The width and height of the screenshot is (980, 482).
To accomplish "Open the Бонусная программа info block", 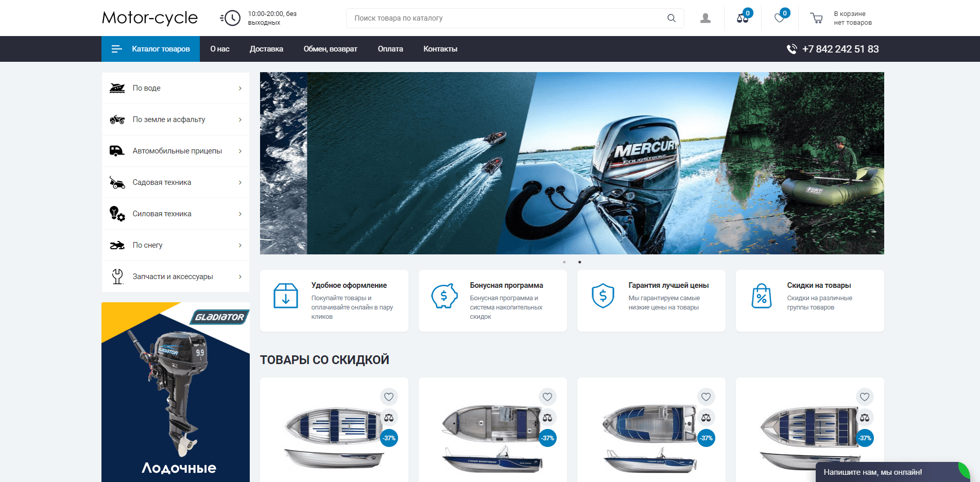I will click(492, 301).
